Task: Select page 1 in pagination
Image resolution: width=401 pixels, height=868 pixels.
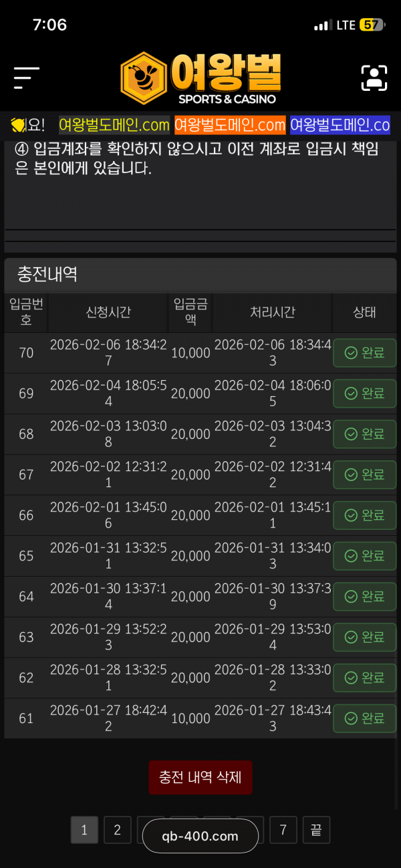Action: [x=84, y=830]
